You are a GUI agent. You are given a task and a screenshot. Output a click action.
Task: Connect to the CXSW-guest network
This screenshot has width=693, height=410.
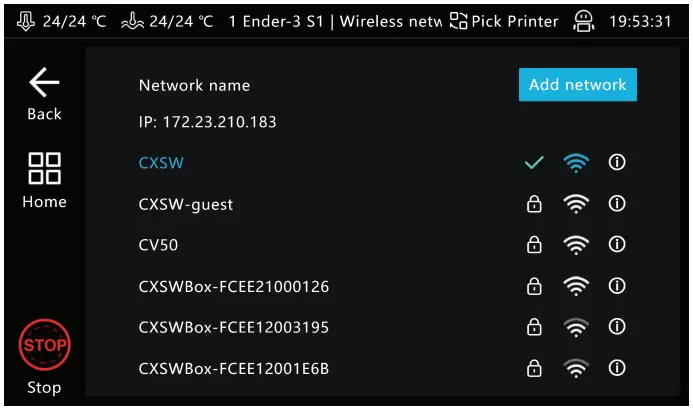tap(186, 204)
